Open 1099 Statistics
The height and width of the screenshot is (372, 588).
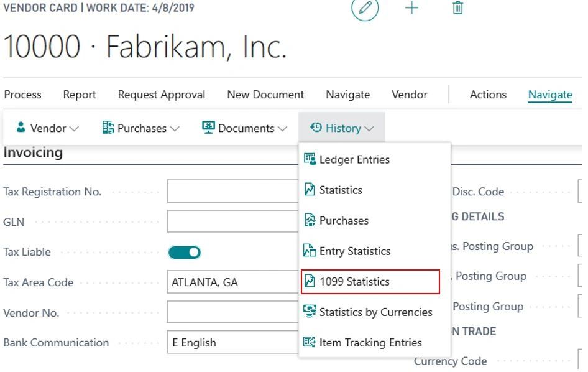point(370,282)
